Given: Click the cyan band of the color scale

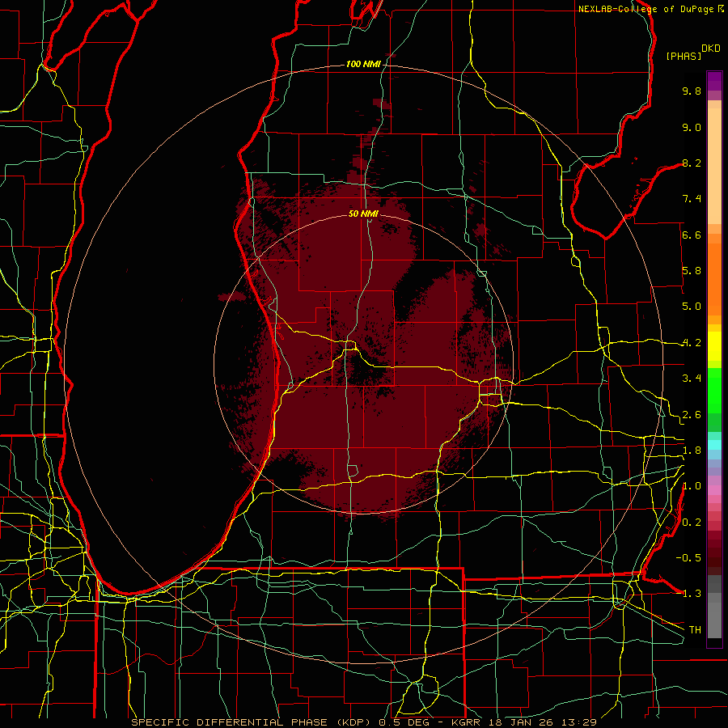Looking at the screenshot, I should 714,444.
